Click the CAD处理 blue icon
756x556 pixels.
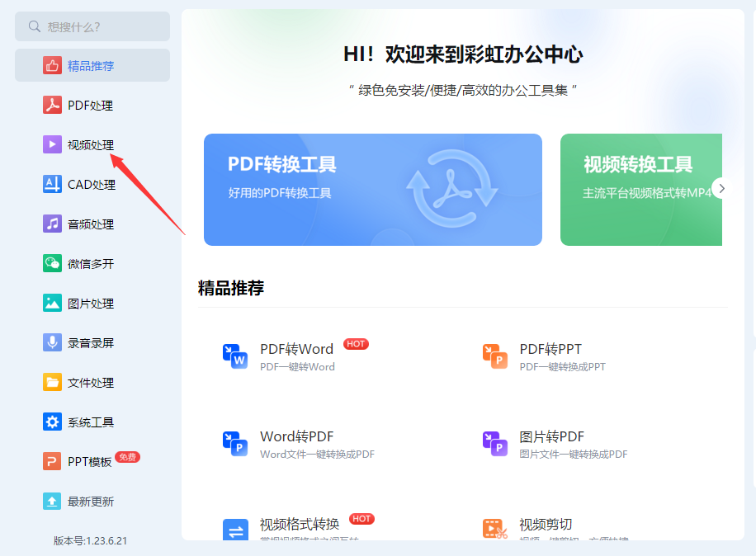pos(52,184)
